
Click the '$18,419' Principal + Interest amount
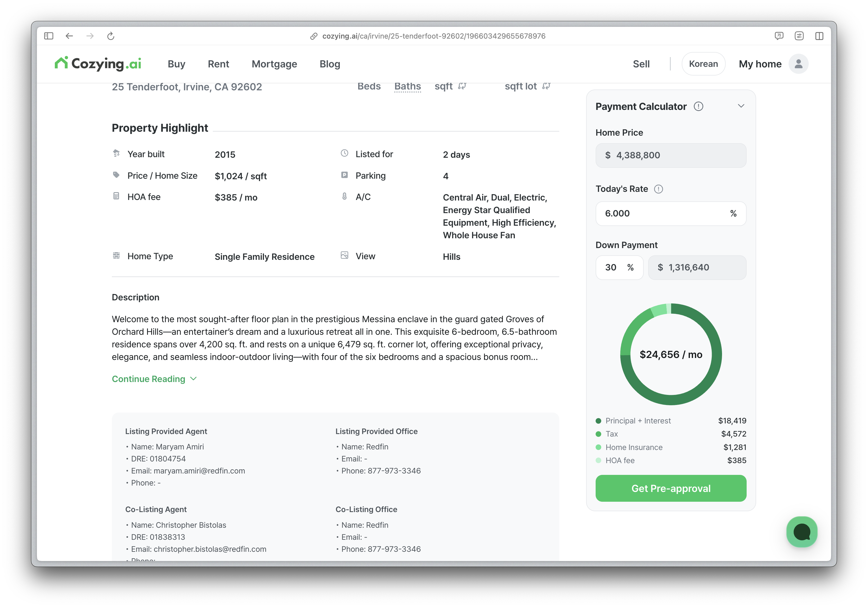tap(732, 421)
